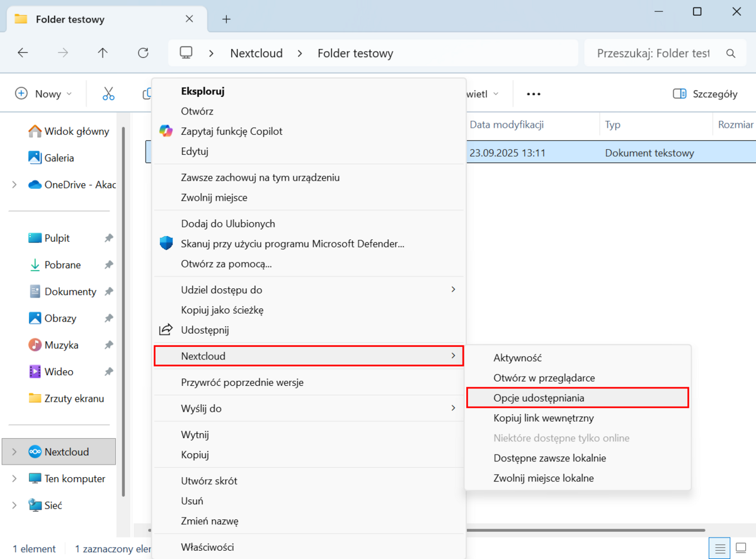Click the Microsoft Defender shield icon

pos(166,244)
